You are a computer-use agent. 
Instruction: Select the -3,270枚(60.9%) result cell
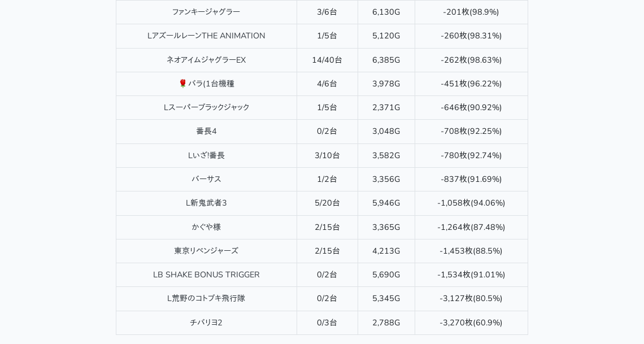pos(471,323)
